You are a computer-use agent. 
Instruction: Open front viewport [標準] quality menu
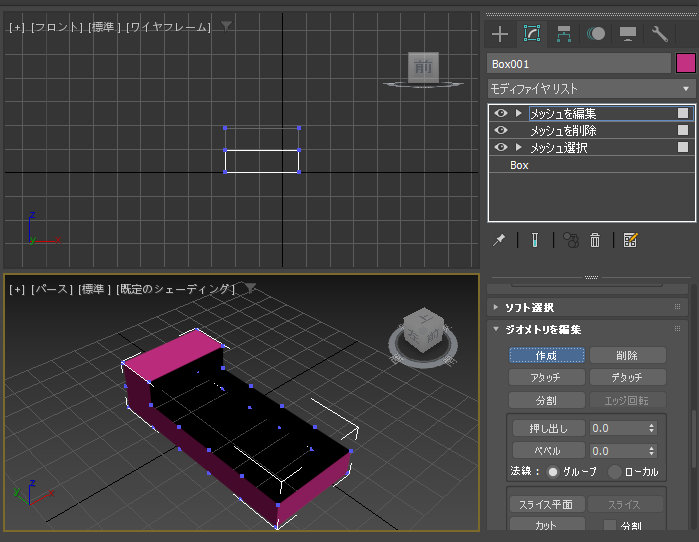point(104,27)
